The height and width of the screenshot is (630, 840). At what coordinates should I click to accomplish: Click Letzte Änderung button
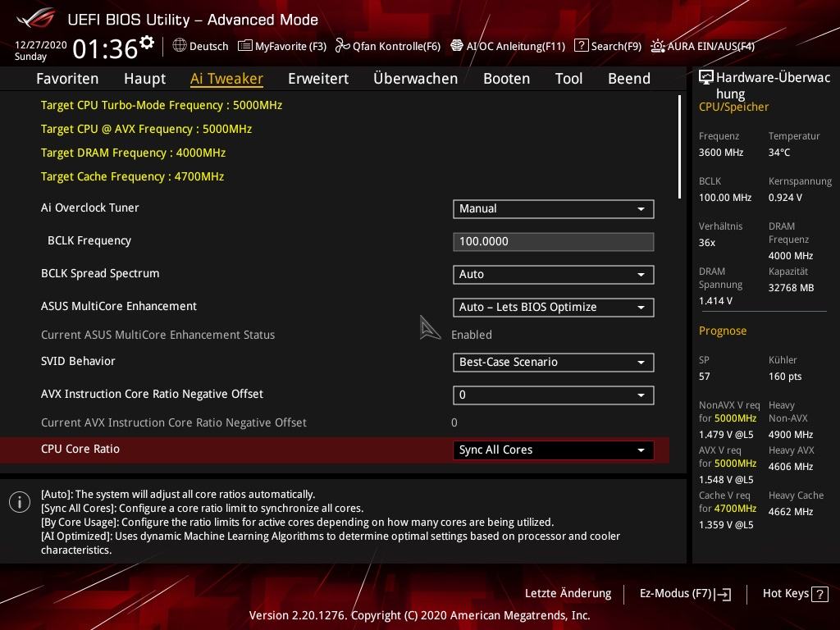point(568,593)
